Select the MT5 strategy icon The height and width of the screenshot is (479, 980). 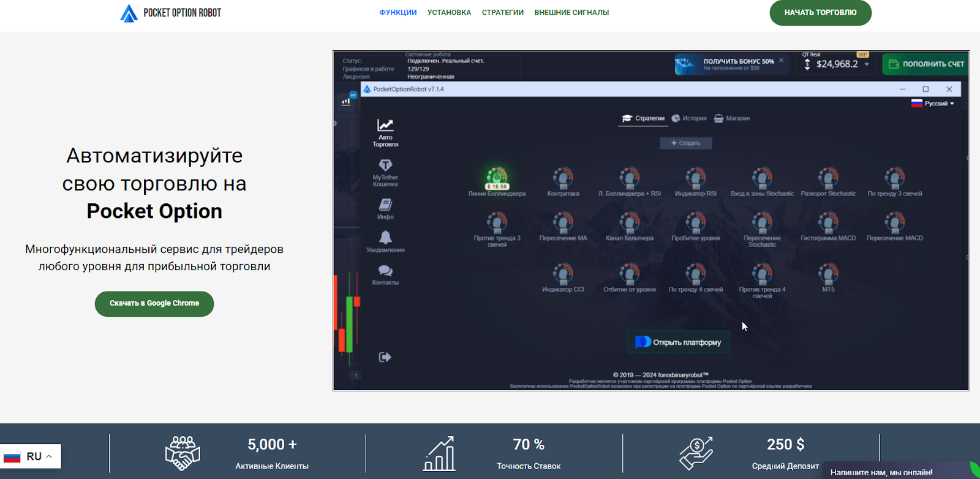point(828,274)
